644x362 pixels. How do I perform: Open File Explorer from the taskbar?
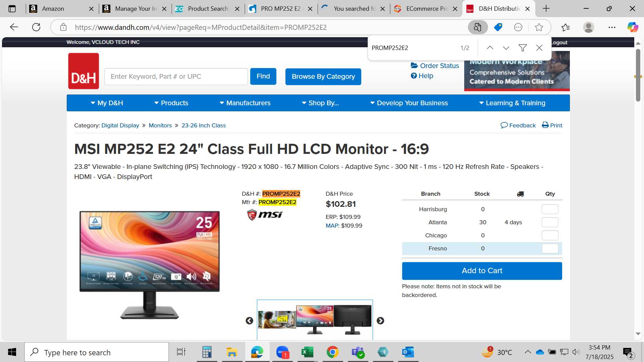[232, 352]
